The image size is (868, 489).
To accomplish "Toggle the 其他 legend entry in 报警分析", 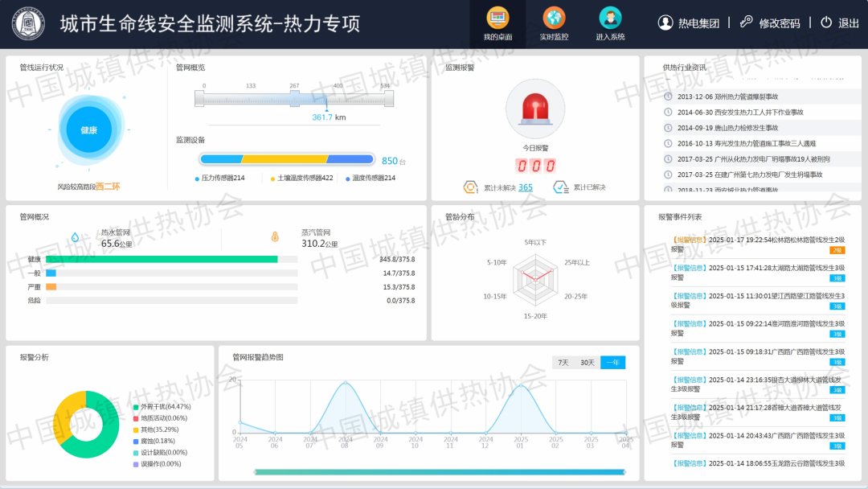I will click(x=159, y=429).
